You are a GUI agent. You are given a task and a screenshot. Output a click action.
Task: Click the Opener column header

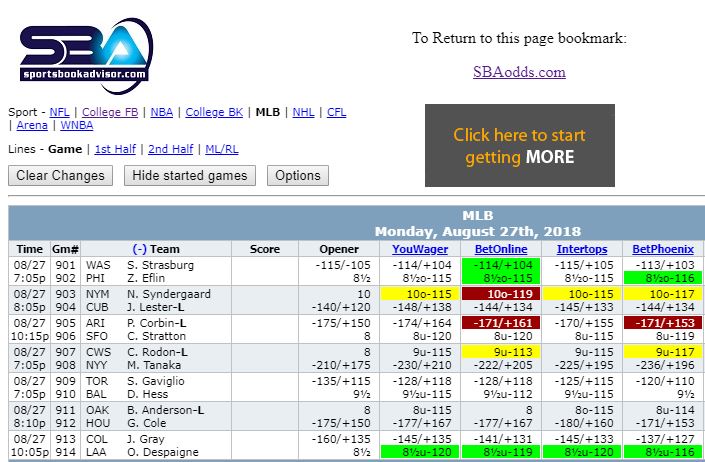pyautogui.click(x=339, y=249)
